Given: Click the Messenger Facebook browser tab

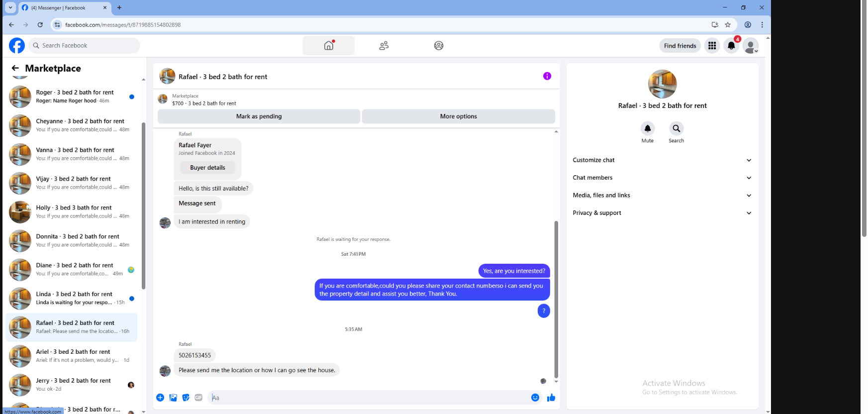Looking at the screenshot, I should coord(64,7).
